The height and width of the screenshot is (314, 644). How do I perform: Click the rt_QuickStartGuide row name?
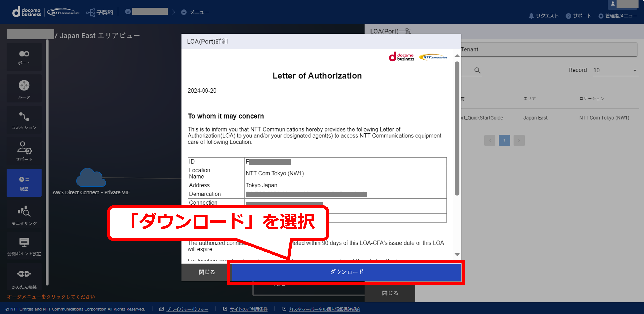(x=482, y=118)
